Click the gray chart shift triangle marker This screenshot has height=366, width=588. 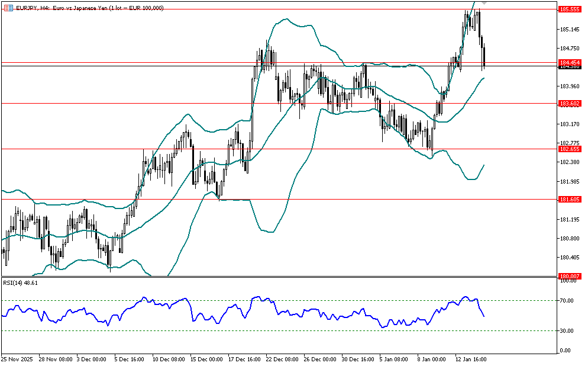point(484,3)
